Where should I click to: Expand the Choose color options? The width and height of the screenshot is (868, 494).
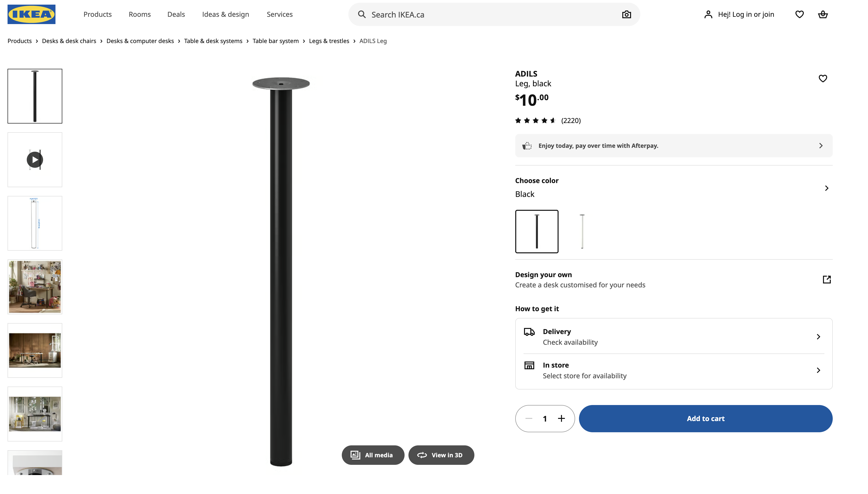pyautogui.click(x=826, y=188)
